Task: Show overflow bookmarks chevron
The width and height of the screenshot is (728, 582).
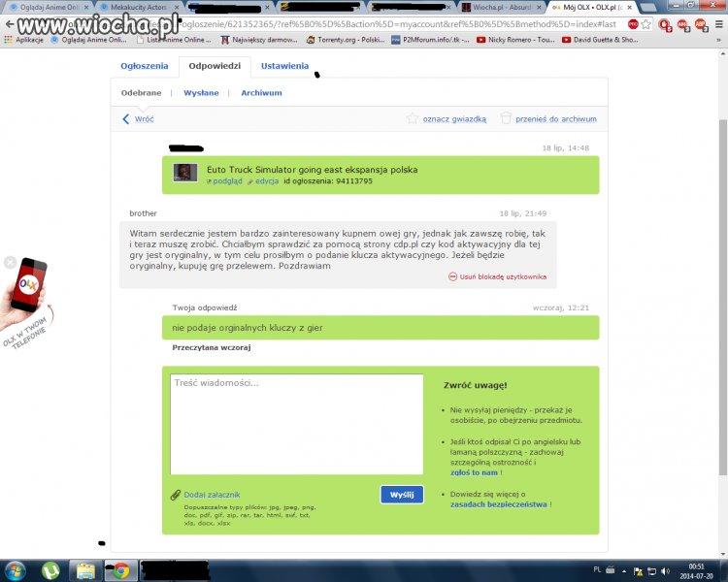Action: 718,40
